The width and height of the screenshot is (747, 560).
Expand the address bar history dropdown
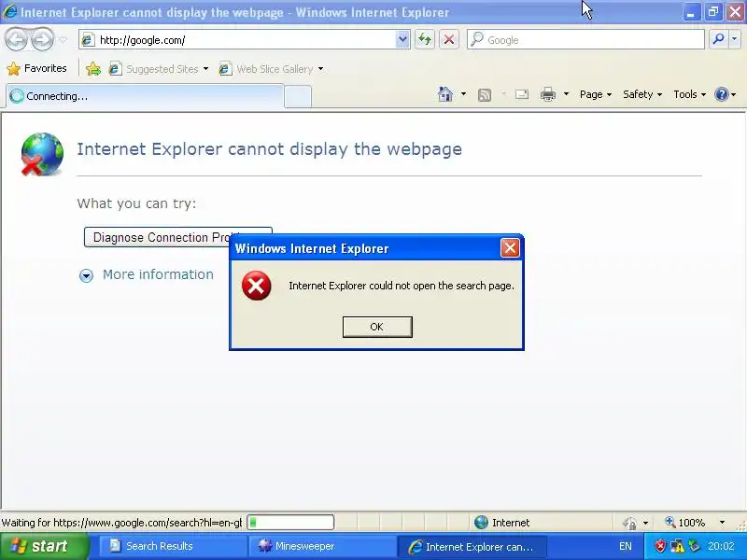[402, 40]
